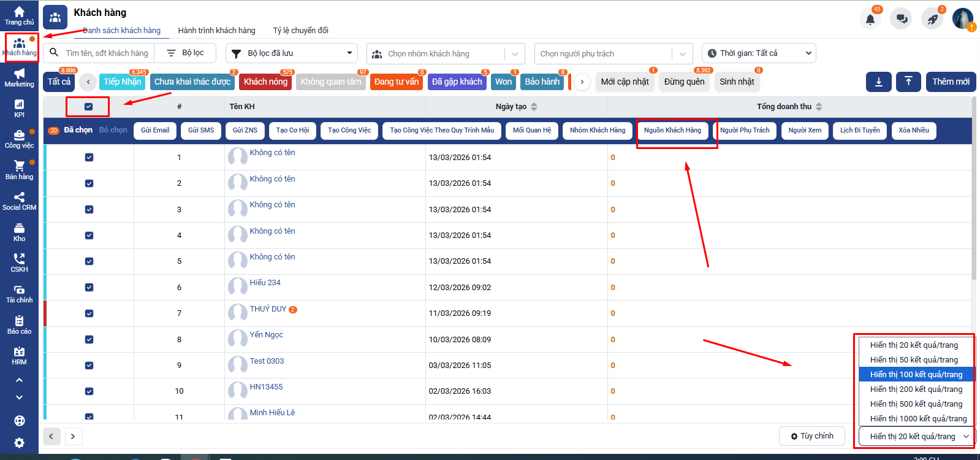Uncheck the checkbox for THUÝ DUY row
Screen dimensions: 980x460
(89, 313)
